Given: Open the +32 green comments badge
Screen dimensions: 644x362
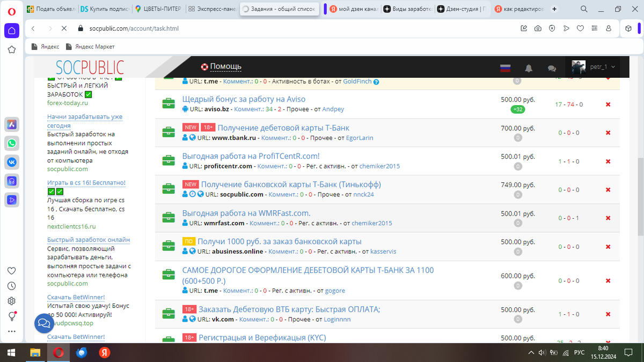Looking at the screenshot, I should click(x=517, y=109).
